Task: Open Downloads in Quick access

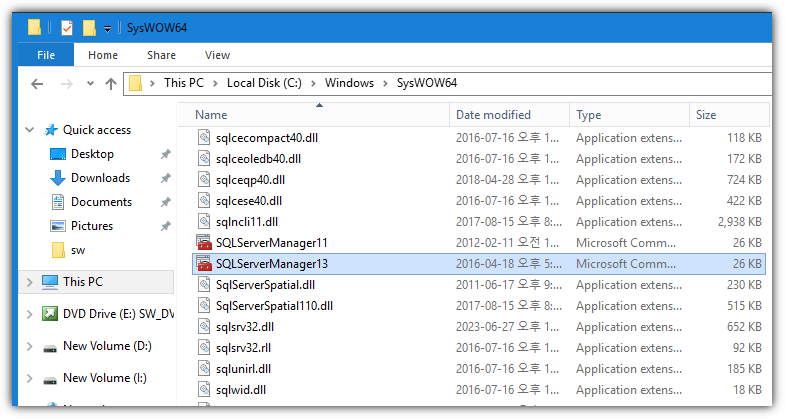Action: point(100,178)
